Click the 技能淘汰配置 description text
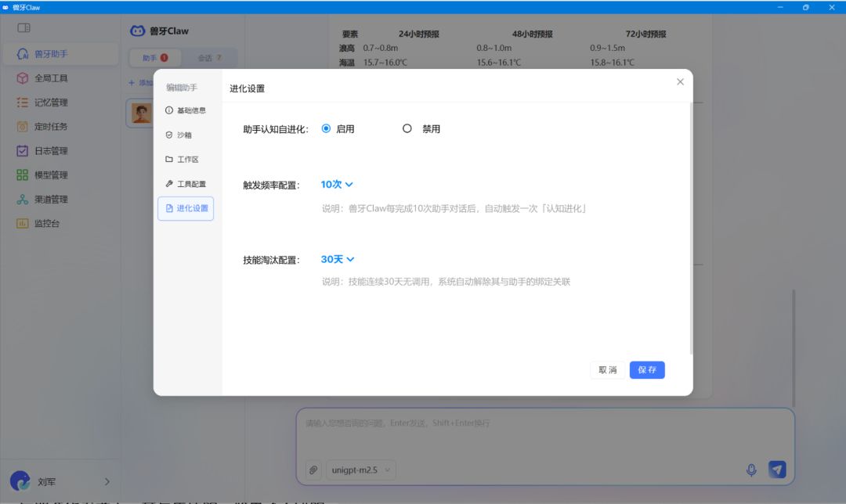846x504 pixels. click(x=446, y=282)
